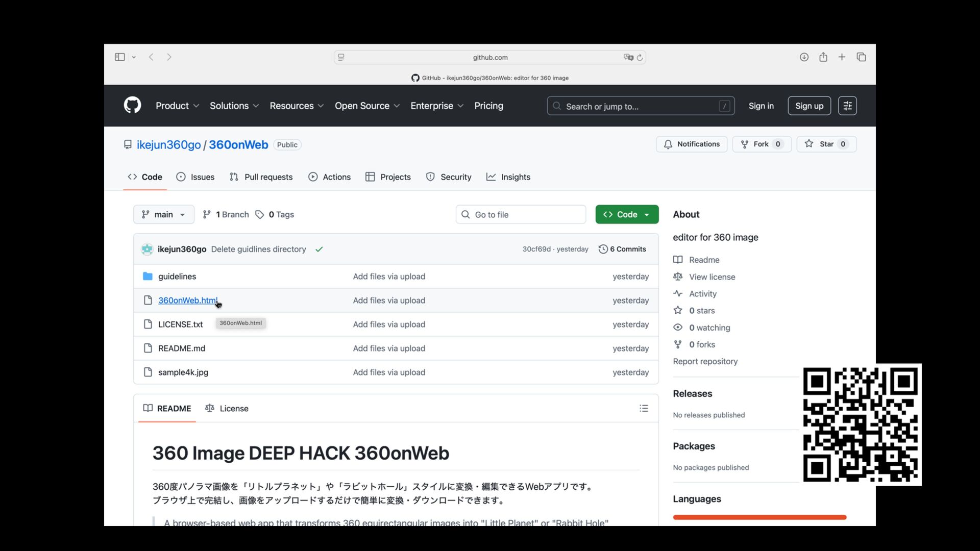Screen dimensions: 980x551
Task: Select the README tab in file viewer
Action: coord(167,408)
